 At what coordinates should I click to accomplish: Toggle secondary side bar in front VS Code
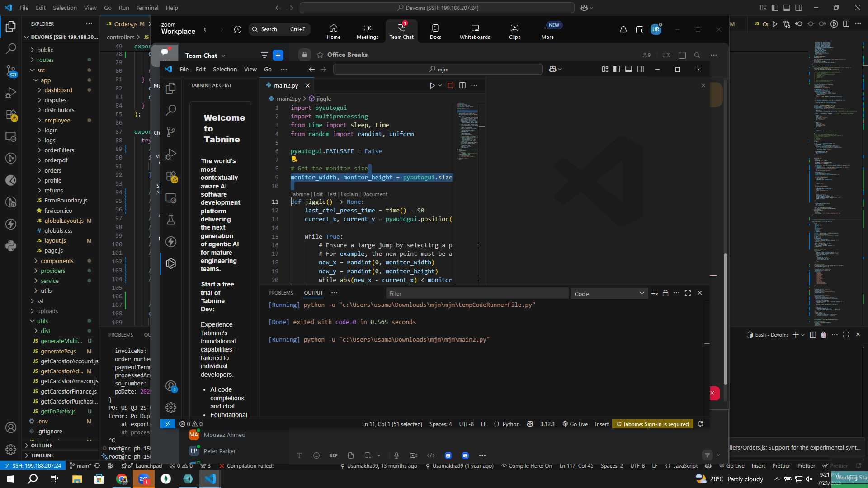pyautogui.click(x=640, y=69)
